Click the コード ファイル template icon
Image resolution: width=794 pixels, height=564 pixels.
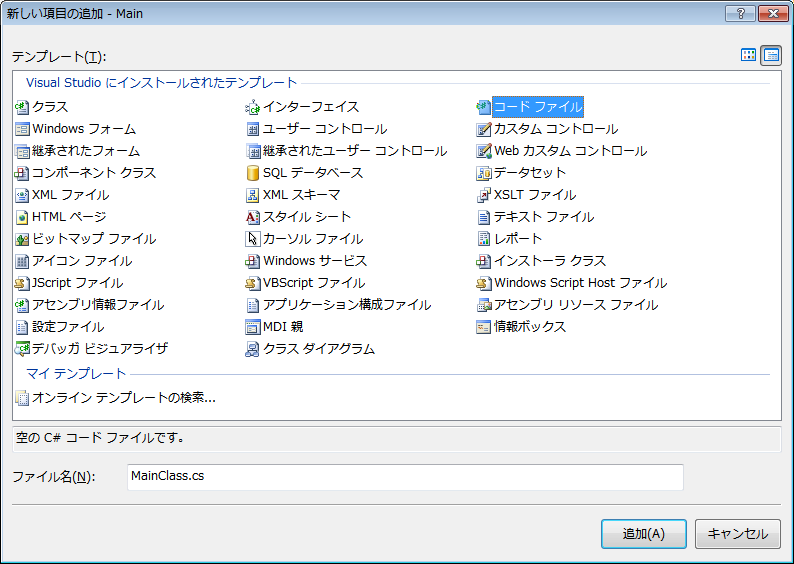[484, 107]
